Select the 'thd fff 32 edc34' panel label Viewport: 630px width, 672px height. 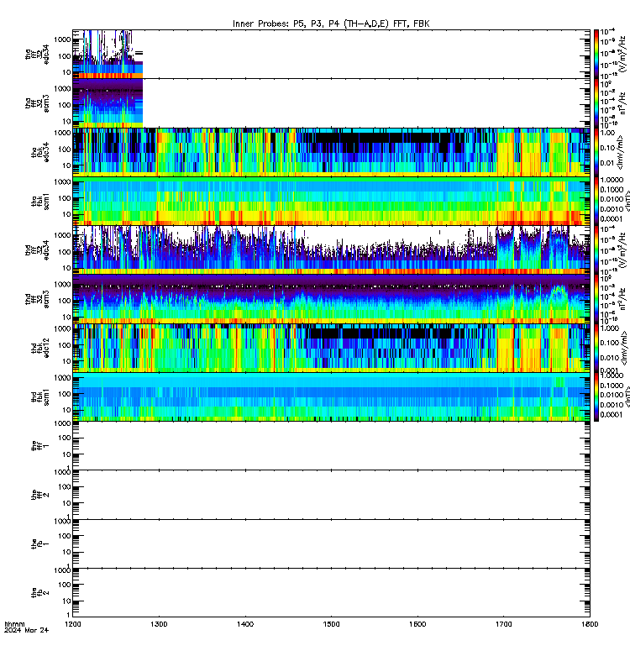37,249
